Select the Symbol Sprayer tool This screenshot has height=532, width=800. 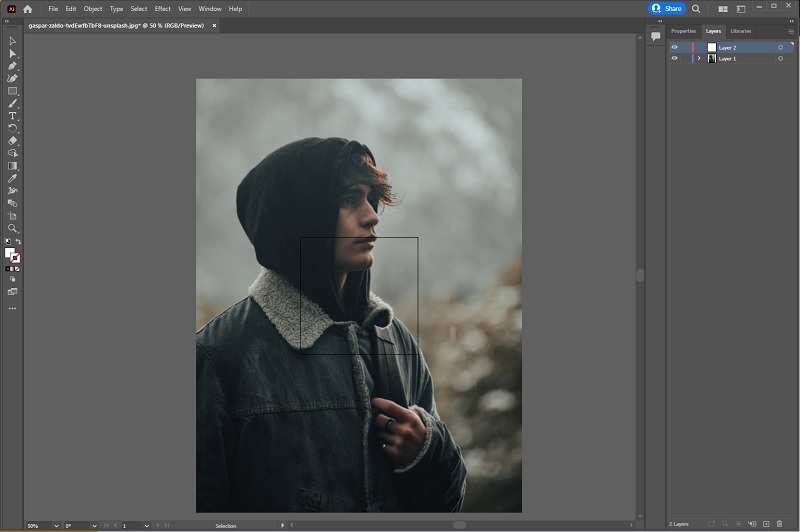pos(13,191)
